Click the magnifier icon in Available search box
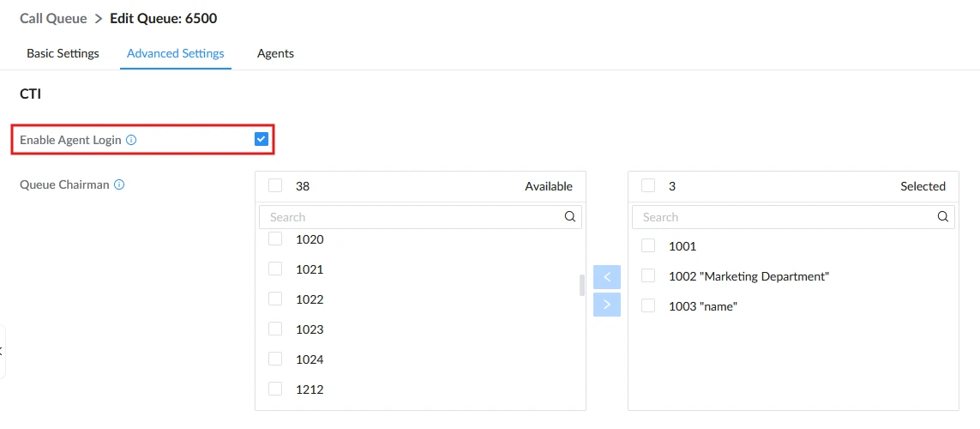 pos(569,216)
